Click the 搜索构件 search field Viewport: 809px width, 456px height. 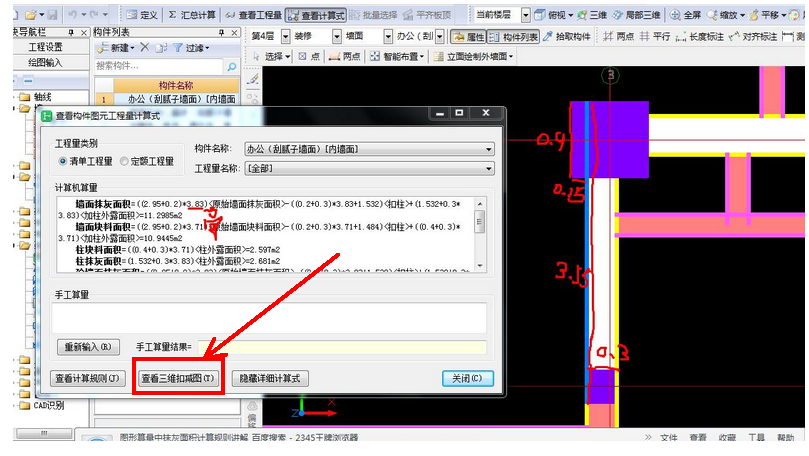click(159, 66)
